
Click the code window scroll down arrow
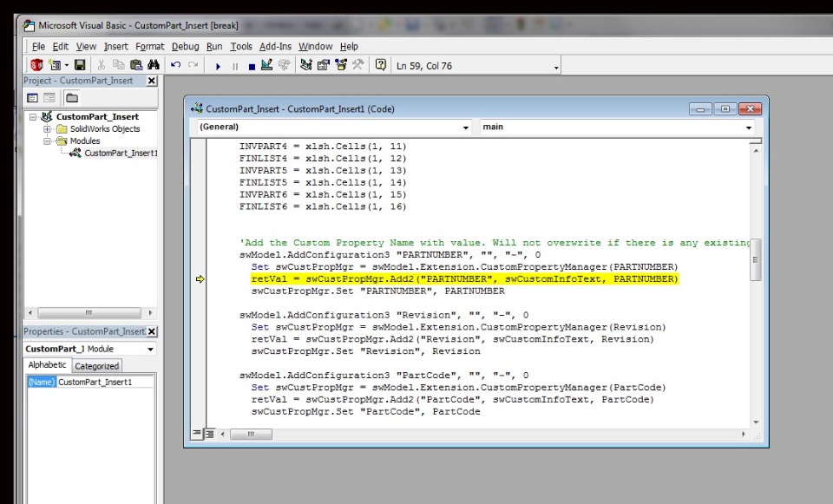click(x=756, y=422)
